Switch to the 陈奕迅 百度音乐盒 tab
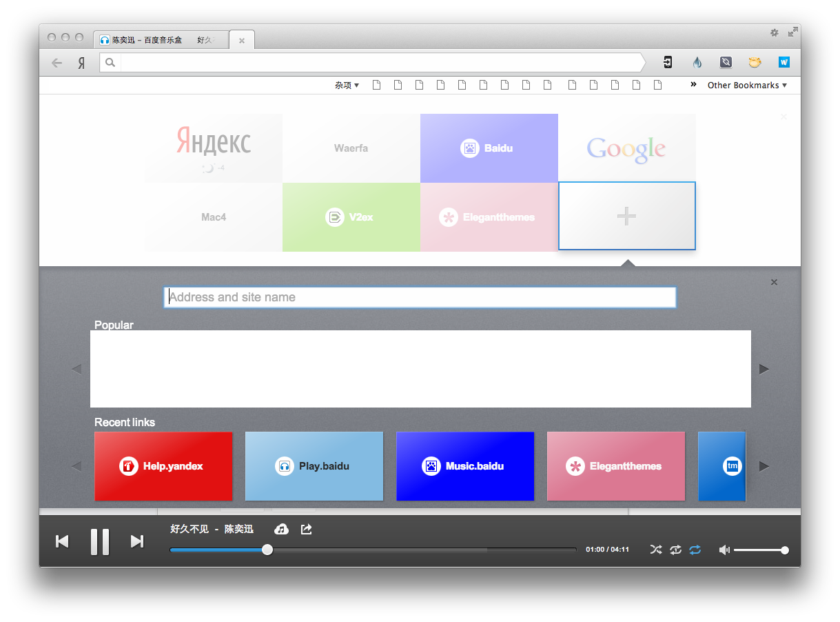 pyautogui.click(x=158, y=41)
